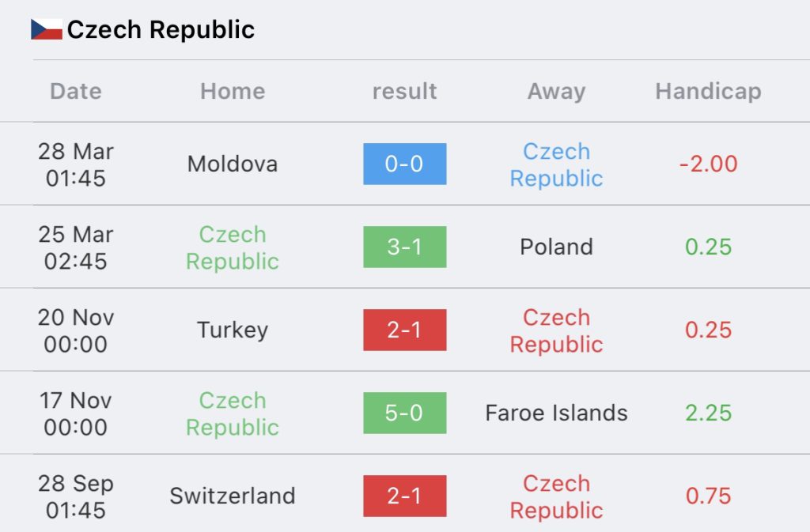
Task: Open the green 3-1 result badge
Action: point(404,247)
